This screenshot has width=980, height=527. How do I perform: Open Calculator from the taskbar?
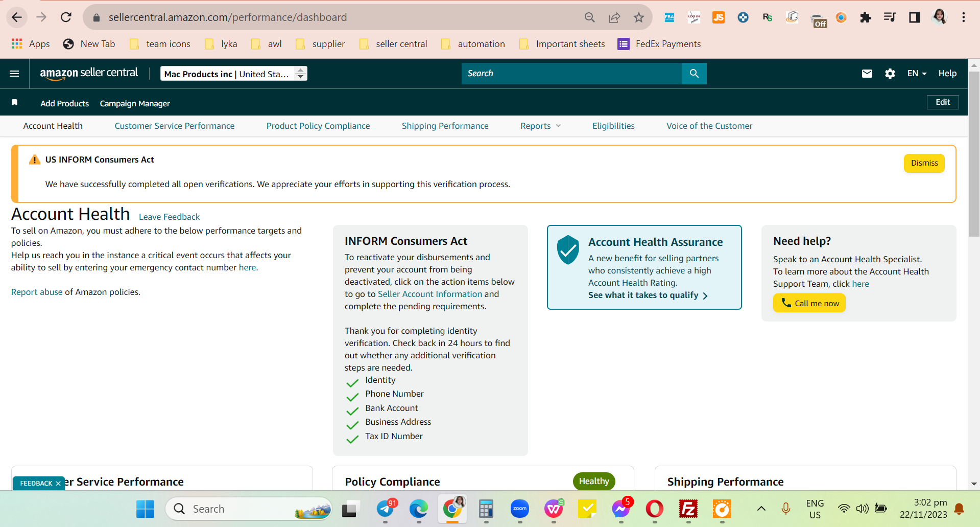pyautogui.click(x=486, y=509)
